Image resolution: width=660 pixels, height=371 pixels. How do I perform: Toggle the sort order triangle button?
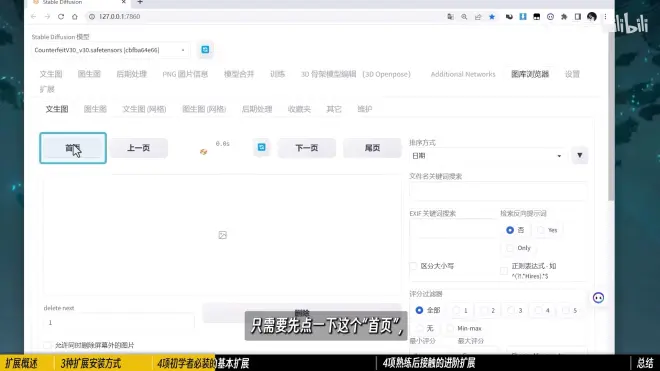click(580, 155)
